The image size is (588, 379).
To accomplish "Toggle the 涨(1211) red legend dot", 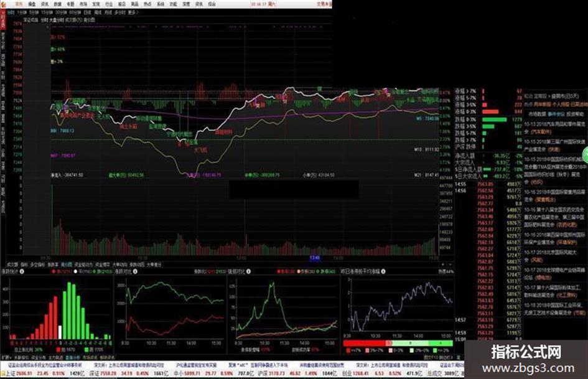I will 54,271.
